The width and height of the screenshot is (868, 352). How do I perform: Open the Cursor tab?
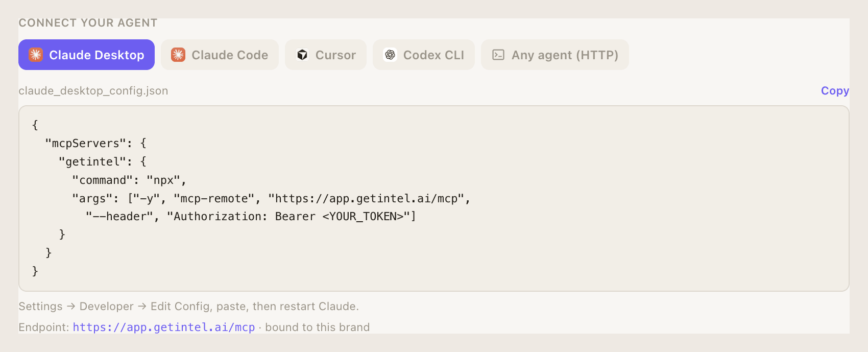pyautogui.click(x=326, y=55)
